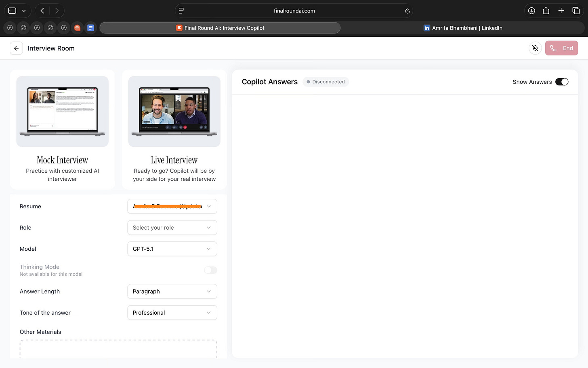
Task: Open the fourth pinned compass tab
Action: [50, 28]
